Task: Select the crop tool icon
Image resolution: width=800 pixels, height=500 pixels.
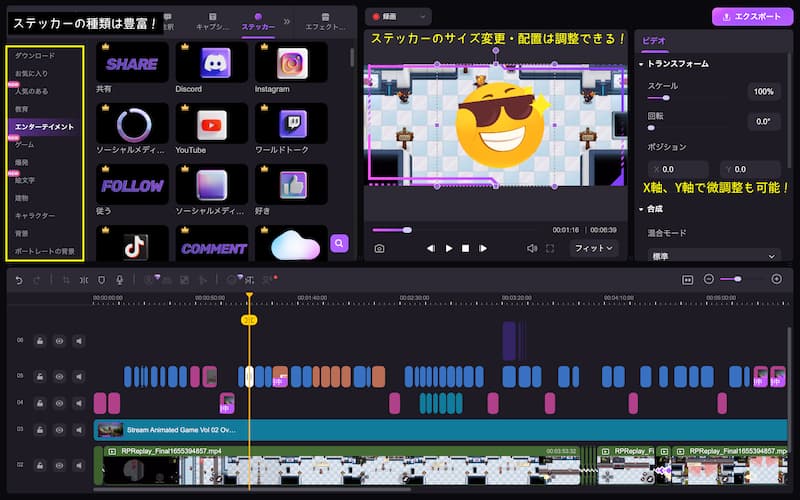Action: pos(66,280)
